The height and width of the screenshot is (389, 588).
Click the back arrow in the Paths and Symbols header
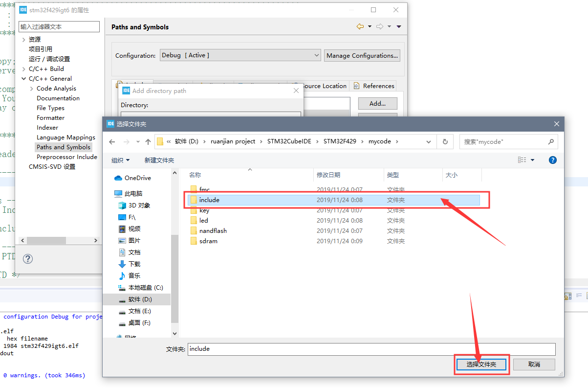(360, 26)
